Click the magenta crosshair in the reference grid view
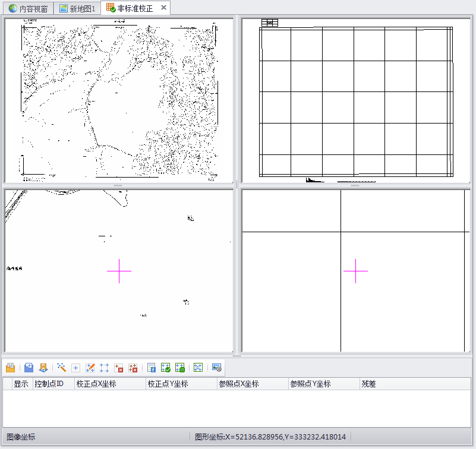Image resolution: width=476 pixels, height=449 pixels. coord(355,271)
